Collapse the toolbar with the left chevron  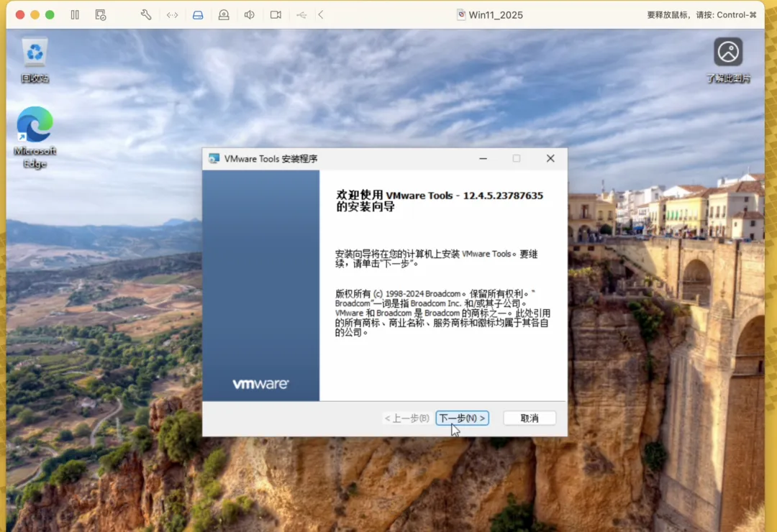(x=321, y=15)
